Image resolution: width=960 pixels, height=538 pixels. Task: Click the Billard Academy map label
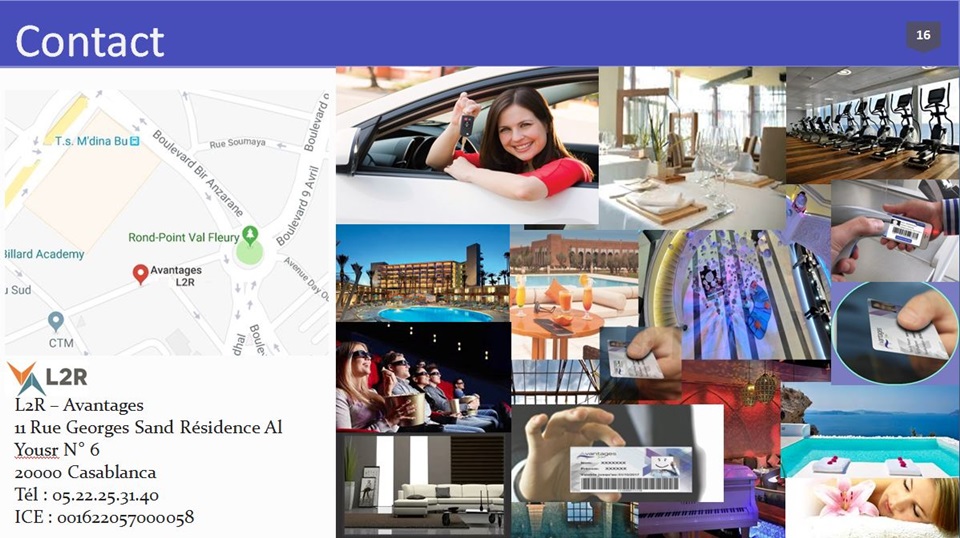click(x=44, y=254)
